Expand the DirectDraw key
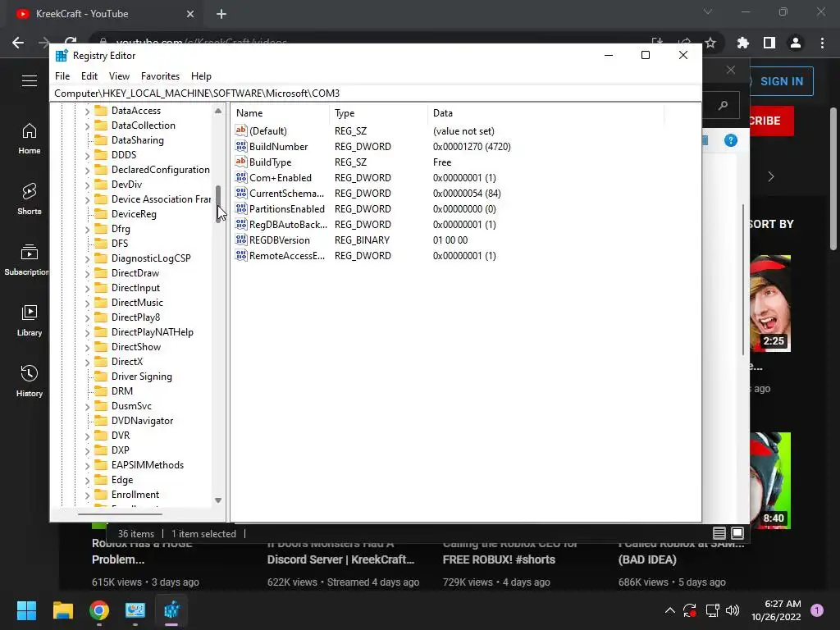 pyautogui.click(x=87, y=274)
